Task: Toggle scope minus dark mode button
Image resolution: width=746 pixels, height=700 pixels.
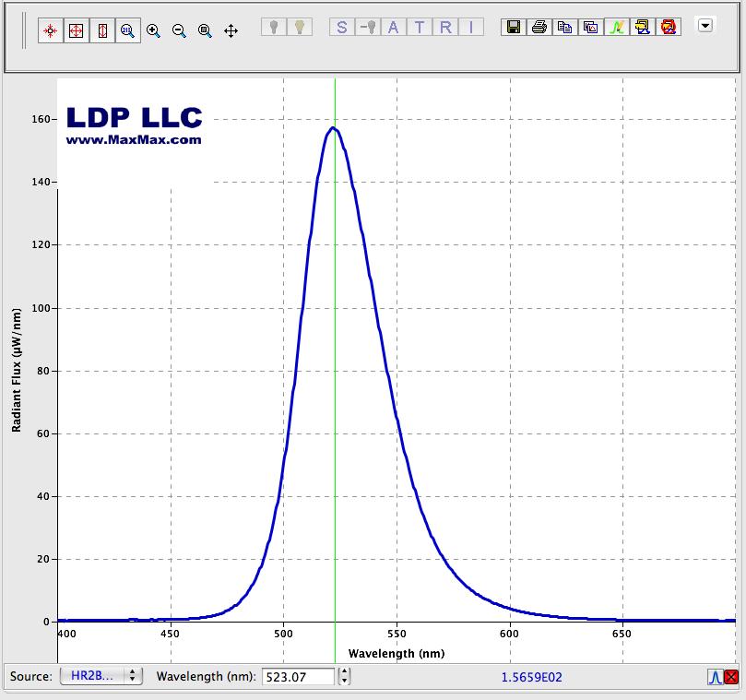Action: pyautogui.click(x=368, y=27)
